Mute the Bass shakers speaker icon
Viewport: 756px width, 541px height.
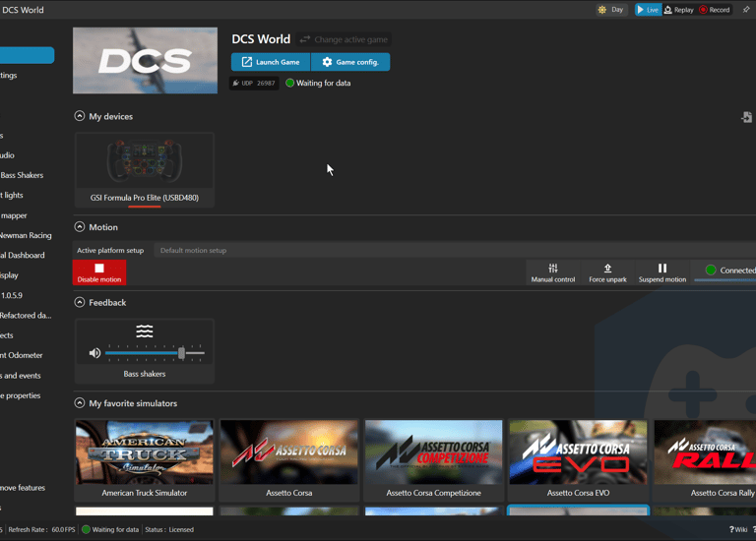pyautogui.click(x=94, y=353)
